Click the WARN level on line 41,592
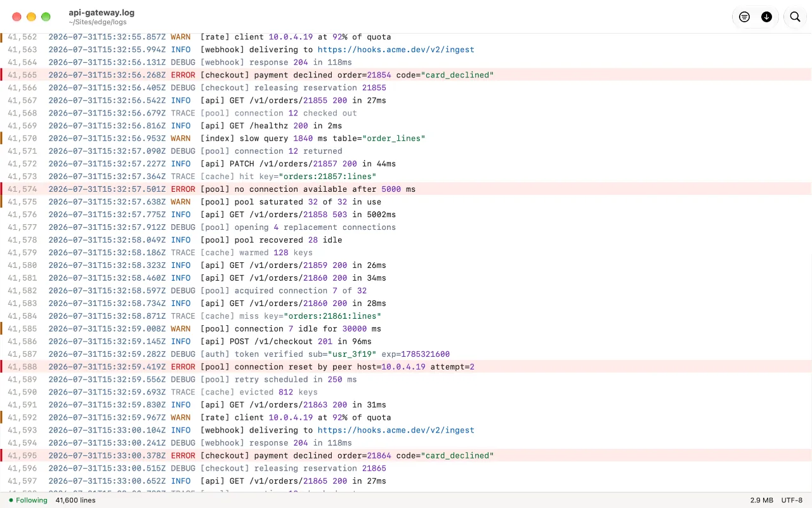This screenshot has height=508, width=812. coord(181,417)
